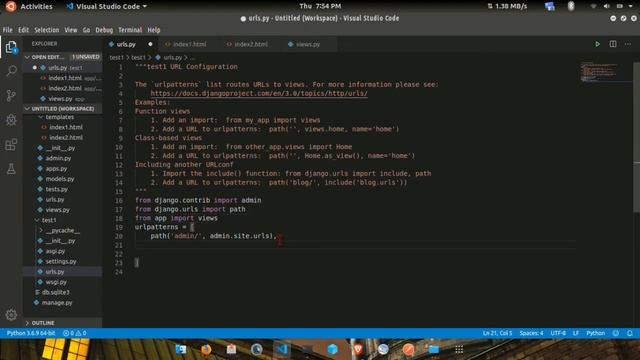Screen dimensions: 640x360
Task: Collapse the templates folder
Action: pyautogui.click(x=40, y=117)
